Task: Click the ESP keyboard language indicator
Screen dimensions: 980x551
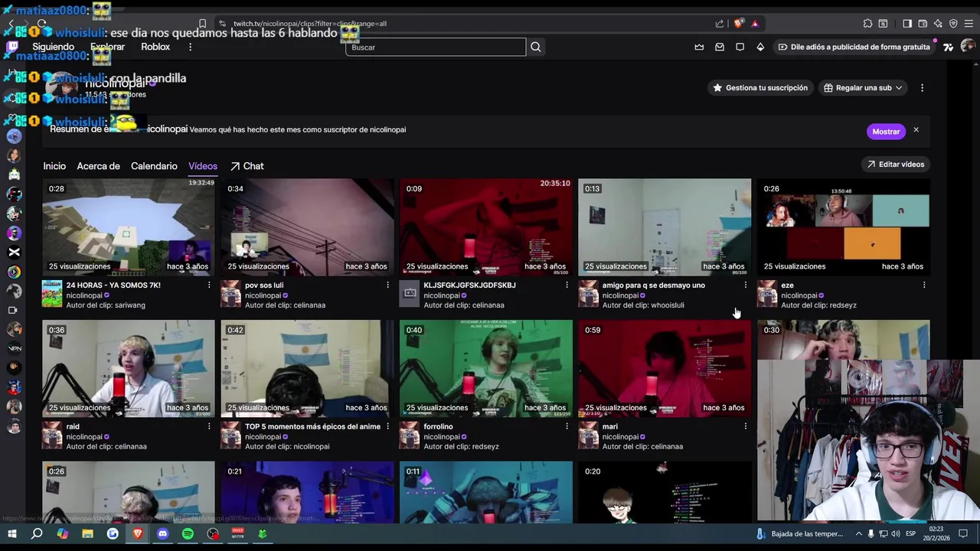Action: coord(911,533)
